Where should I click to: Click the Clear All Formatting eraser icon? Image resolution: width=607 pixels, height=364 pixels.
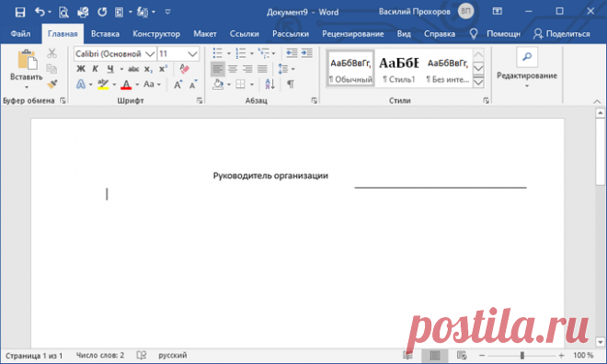185,69
